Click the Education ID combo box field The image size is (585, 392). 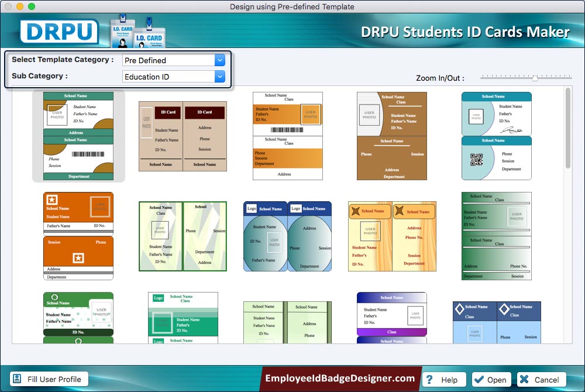point(174,77)
